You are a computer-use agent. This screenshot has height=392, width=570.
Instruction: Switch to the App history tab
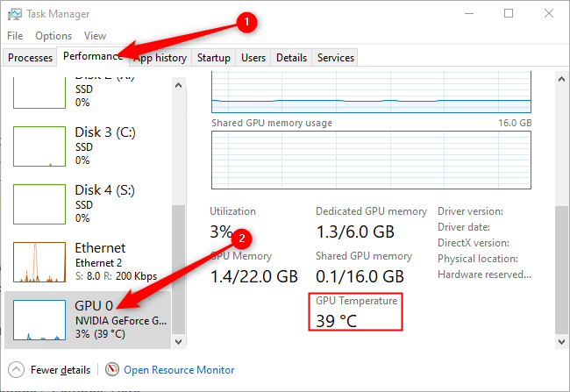[161, 58]
